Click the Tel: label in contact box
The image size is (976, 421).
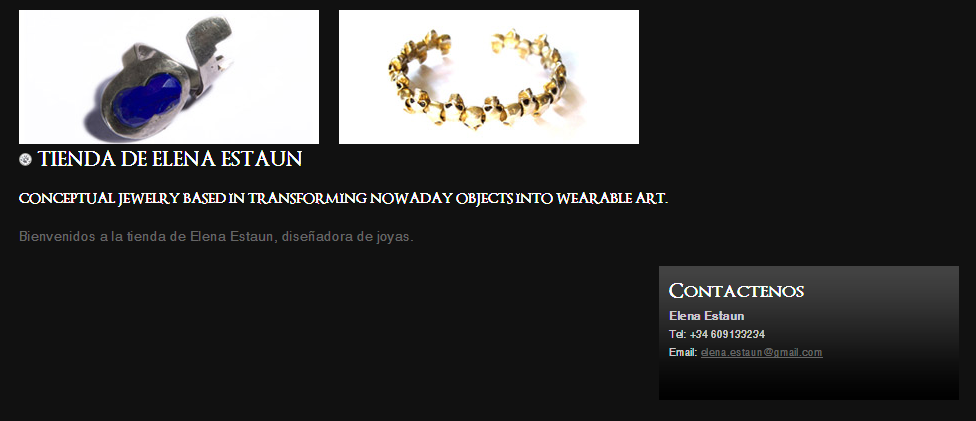point(677,334)
